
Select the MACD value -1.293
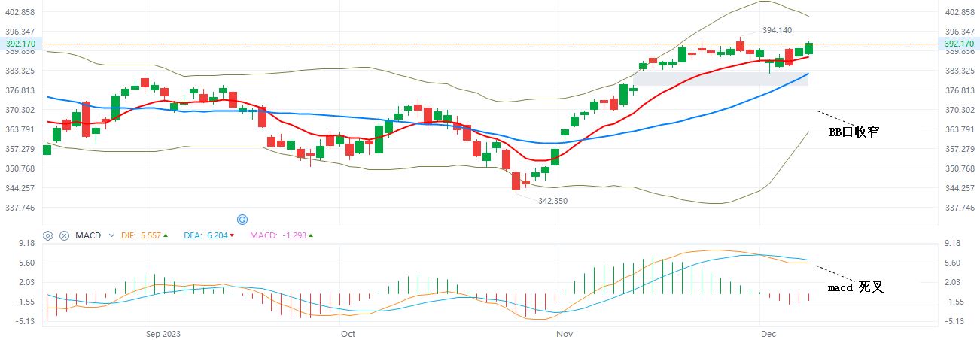coord(294,235)
